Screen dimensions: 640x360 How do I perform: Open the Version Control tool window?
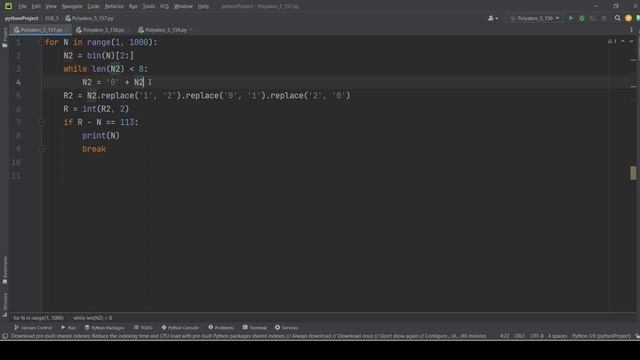pyautogui.click(x=33, y=327)
